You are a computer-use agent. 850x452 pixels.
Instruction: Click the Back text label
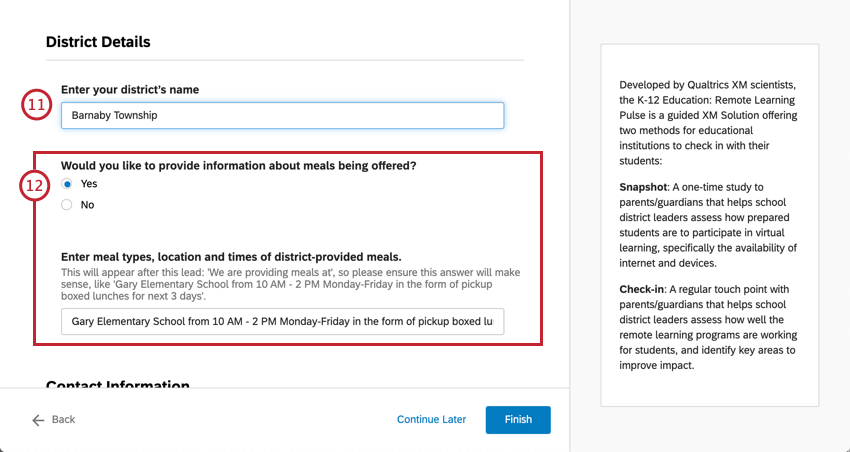coord(63,420)
